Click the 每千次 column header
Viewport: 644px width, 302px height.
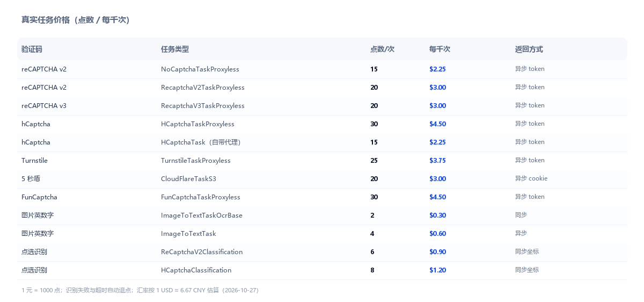tap(440, 49)
